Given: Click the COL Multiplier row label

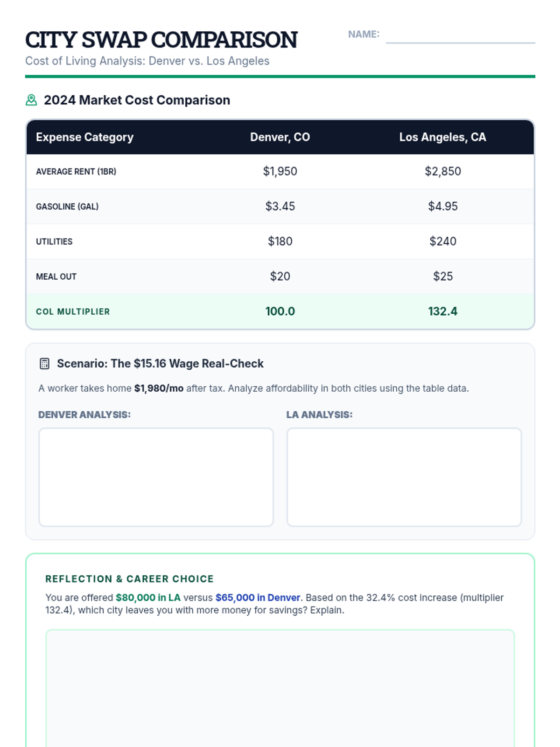Looking at the screenshot, I should tap(73, 311).
